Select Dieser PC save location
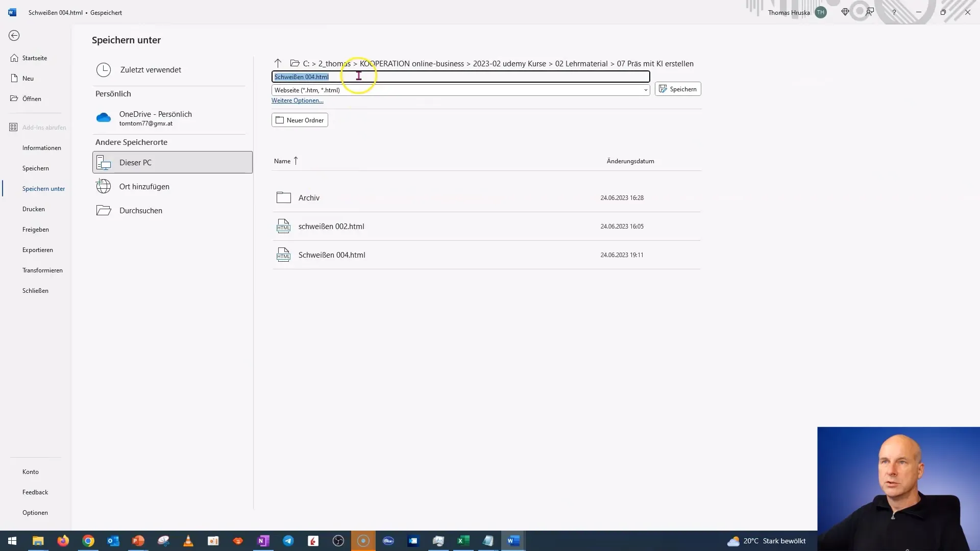This screenshot has height=551, width=980. pyautogui.click(x=172, y=162)
